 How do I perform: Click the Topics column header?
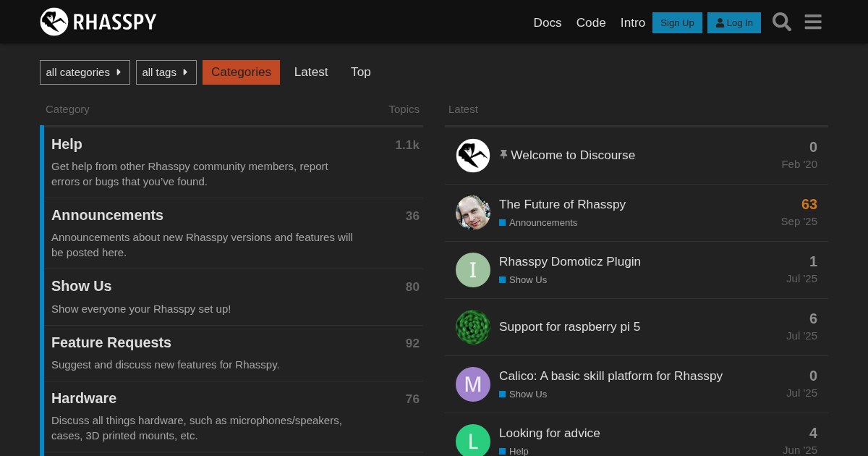click(x=404, y=109)
